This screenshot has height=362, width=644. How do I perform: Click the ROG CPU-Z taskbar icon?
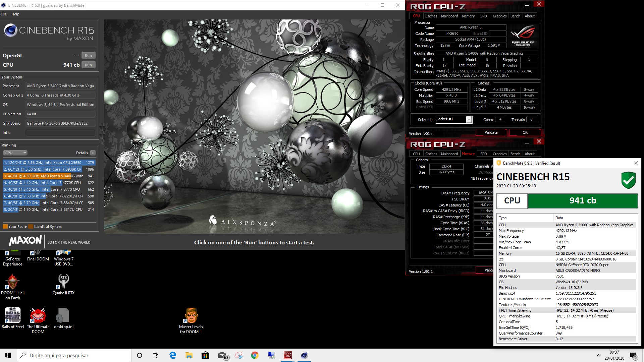pyautogui.click(x=288, y=355)
